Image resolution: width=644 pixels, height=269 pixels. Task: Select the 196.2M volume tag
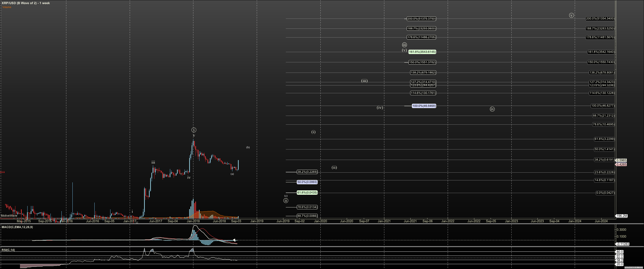621,216
